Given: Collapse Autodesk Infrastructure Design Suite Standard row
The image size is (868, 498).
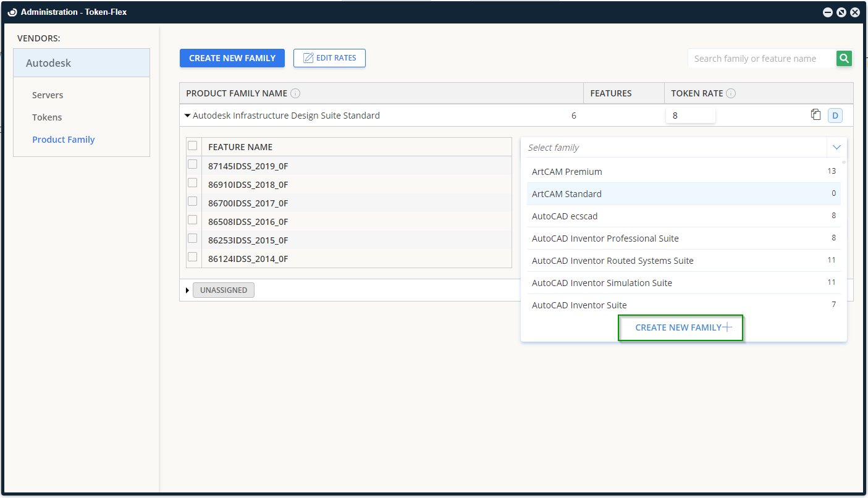Looking at the screenshot, I should tap(188, 116).
